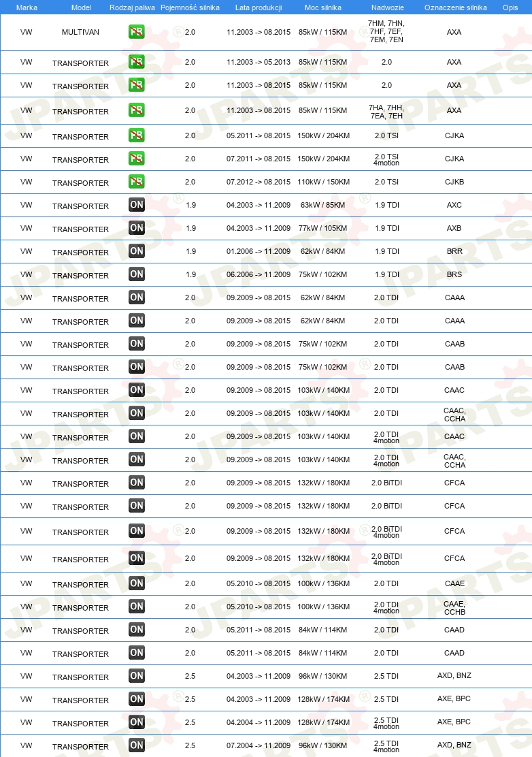The height and width of the screenshot is (757, 532).
Task: Click the Opis column header
Action: [510, 7]
